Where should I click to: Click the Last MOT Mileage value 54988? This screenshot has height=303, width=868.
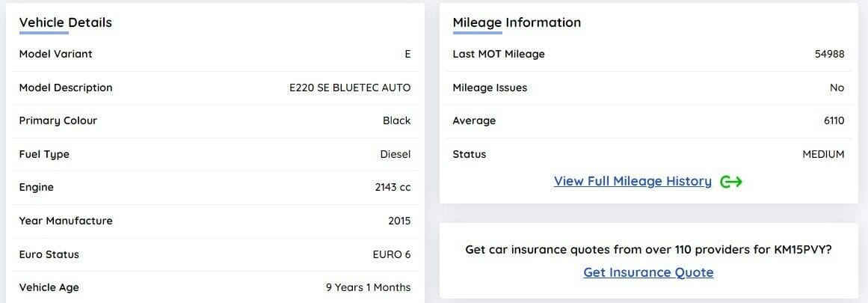(x=829, y=54)
